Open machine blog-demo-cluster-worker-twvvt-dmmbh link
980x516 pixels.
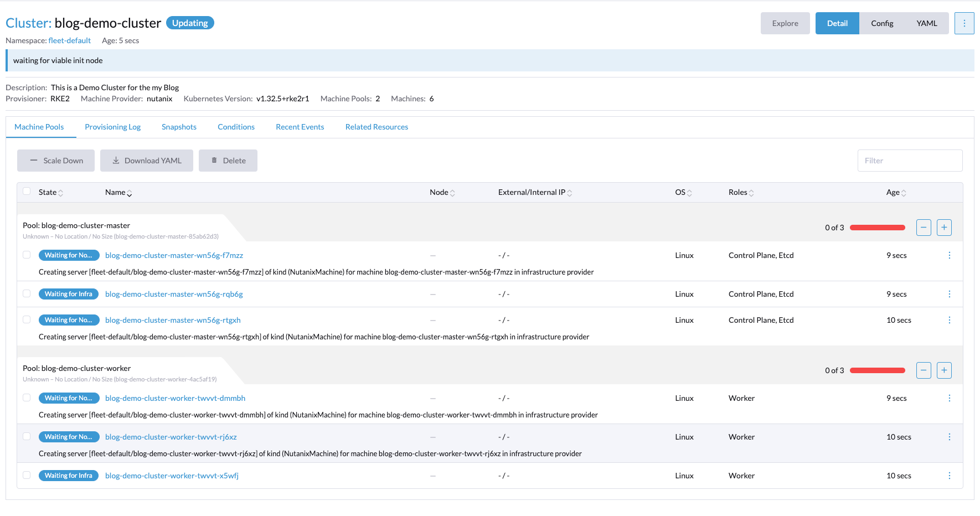175,398
